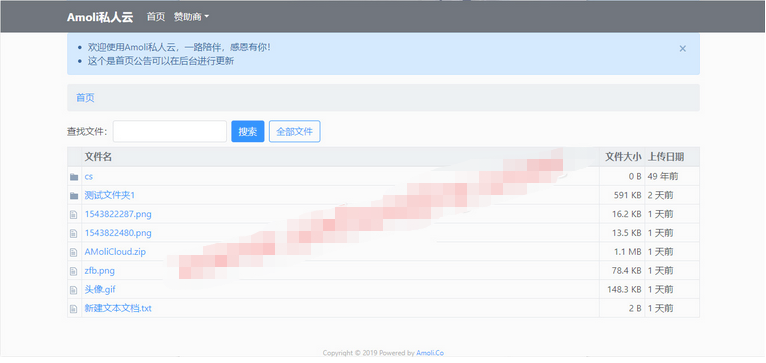This screenshot has height=363, width=766.
Task: Click the 搜索 button
Action: click(248, 131)
